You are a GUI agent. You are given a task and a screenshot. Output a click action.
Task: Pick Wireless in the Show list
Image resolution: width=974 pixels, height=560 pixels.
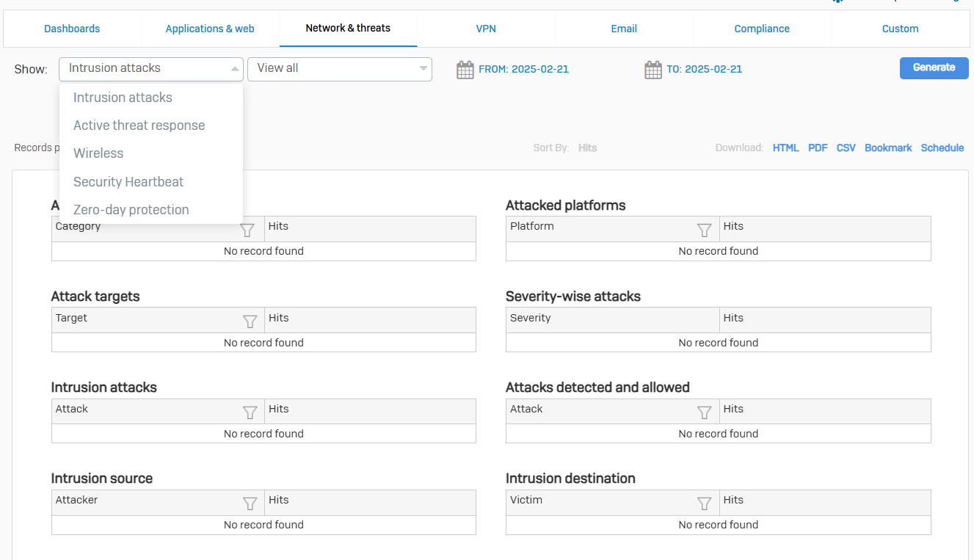[98, 153]
